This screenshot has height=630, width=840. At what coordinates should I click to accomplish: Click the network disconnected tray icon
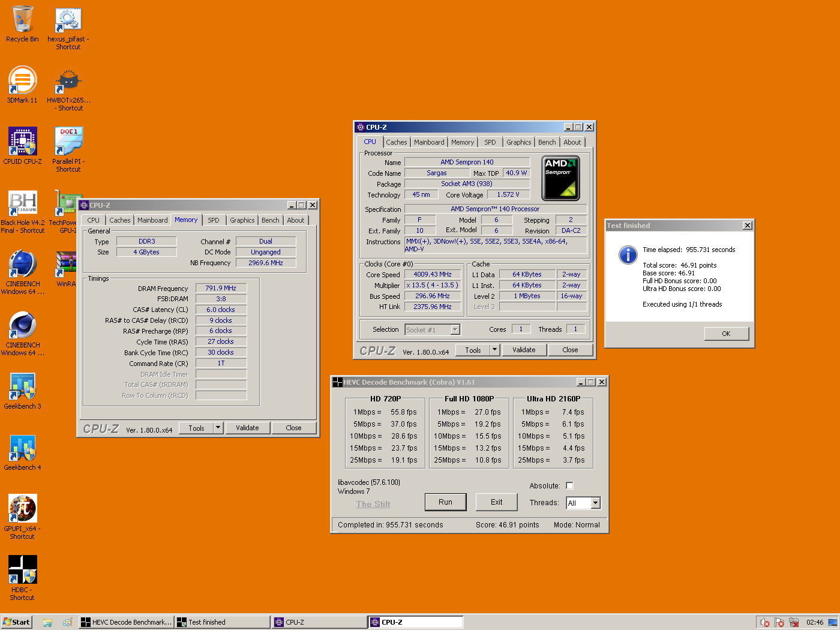click(x=794, y=622)
